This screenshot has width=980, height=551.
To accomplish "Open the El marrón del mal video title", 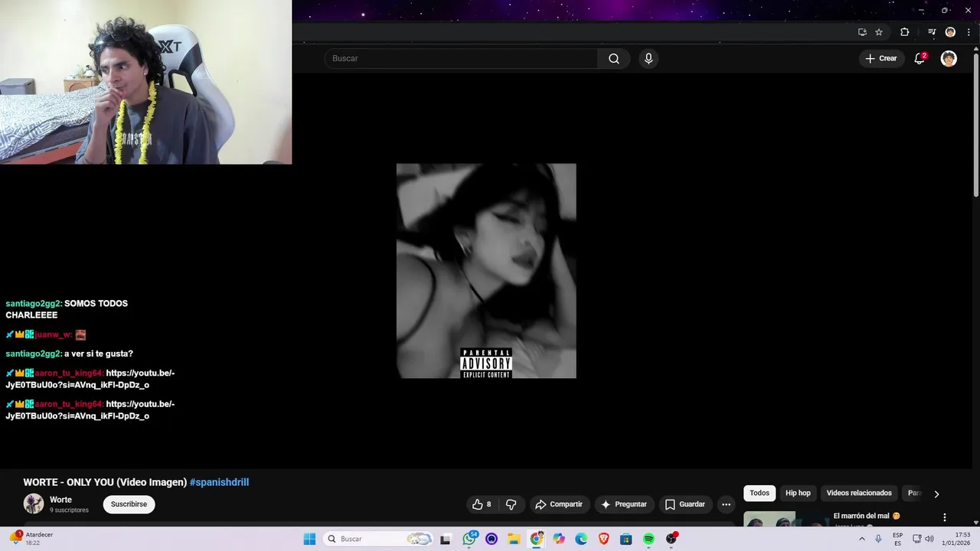I will (x=867, y=516).
